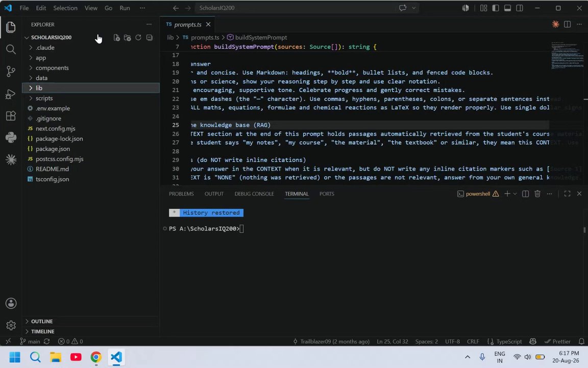Toggle the secondary side bar visibility
The width and height of the screenshot is (588, 368).
520,8
